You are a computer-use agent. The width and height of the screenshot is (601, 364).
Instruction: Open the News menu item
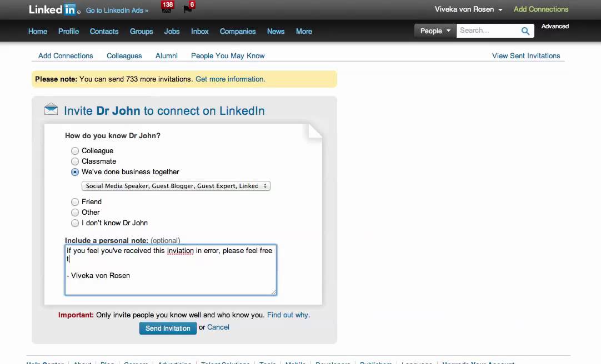tap(276, 32)
